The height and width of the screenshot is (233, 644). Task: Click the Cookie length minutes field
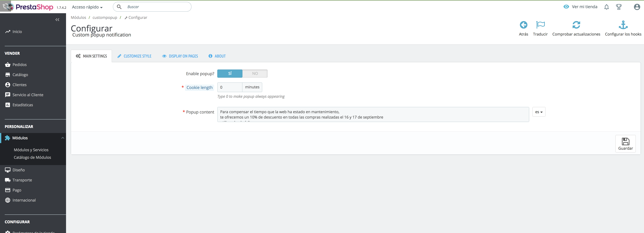(x=230, y=87)
